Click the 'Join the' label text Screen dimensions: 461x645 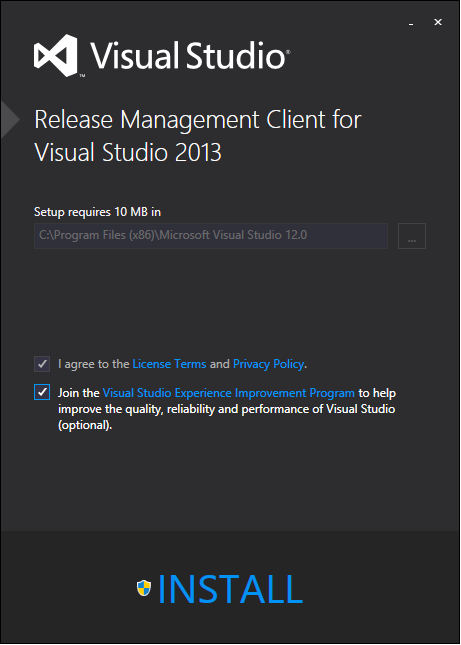tap(79, 393)
